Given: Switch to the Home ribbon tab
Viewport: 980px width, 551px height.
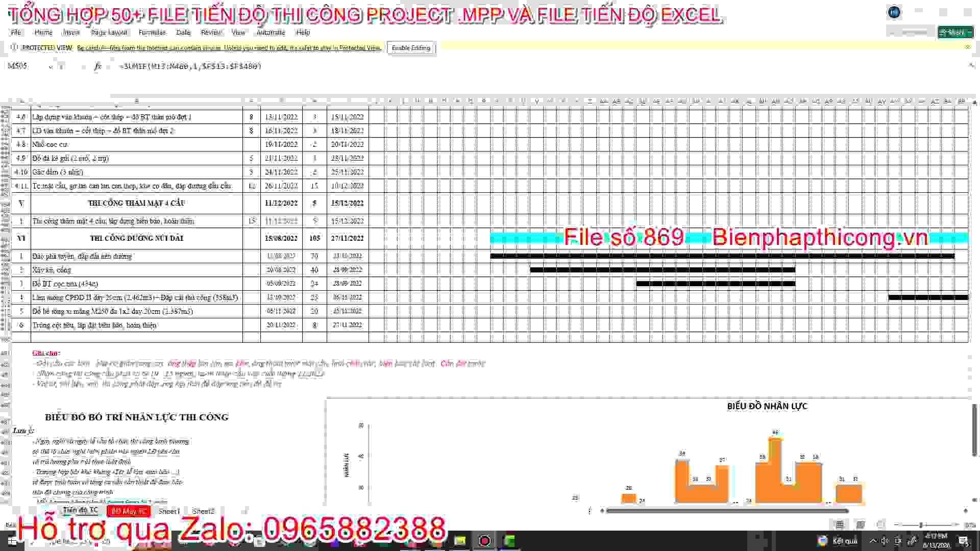Looking at the screenshot, I should point(43,32).
